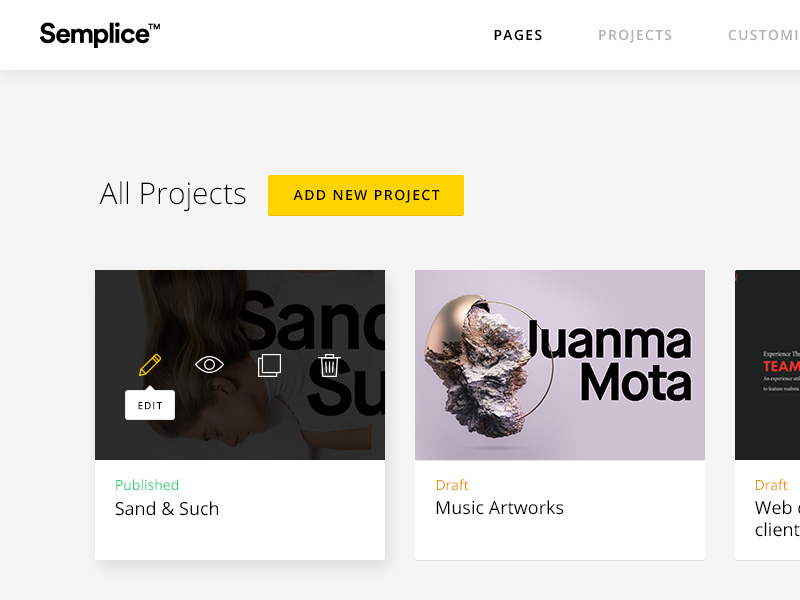
Task: Click the Edit tooltip label
Action: pos(150,406)
